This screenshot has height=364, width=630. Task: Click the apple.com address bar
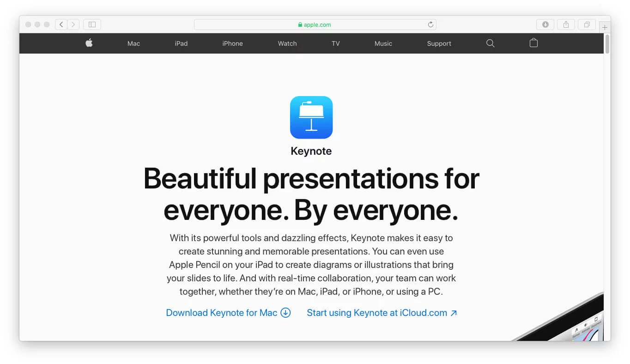[315, 24]
